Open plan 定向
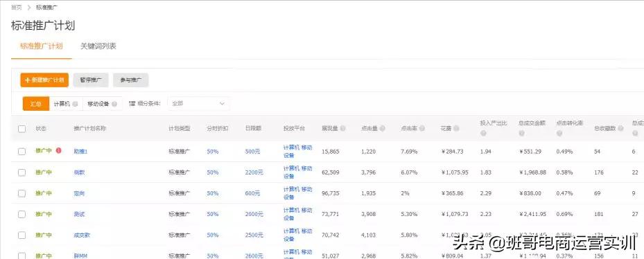Screen dimensions: 644x259 point(79,193)
